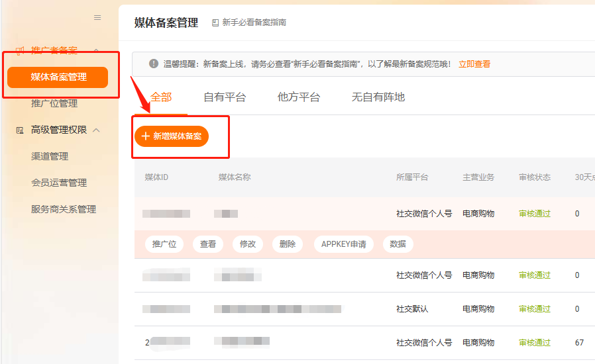The width and height of the screenshot is (595, 364).
Task: Switch to the 自有平台 tab
Action: click(225, 97)
